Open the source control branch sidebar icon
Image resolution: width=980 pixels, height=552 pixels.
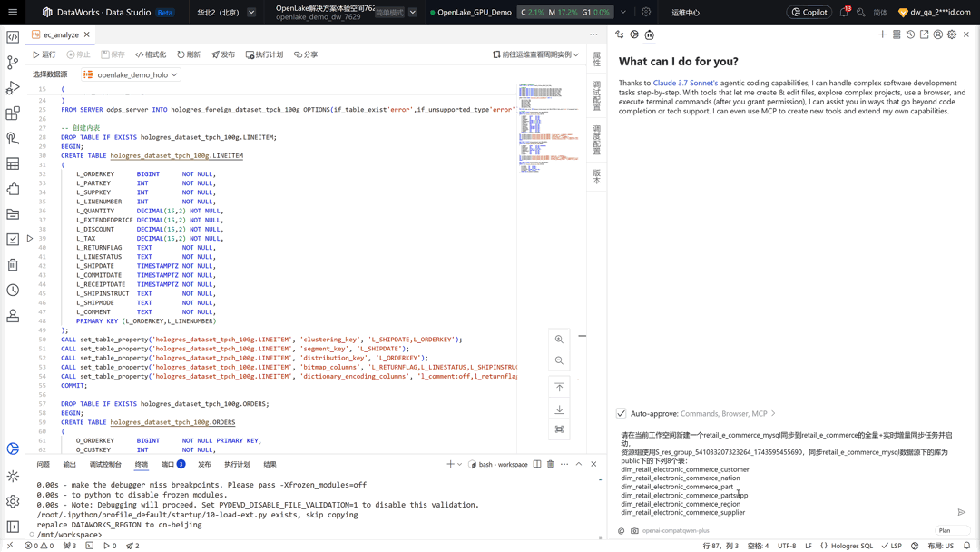13,63
